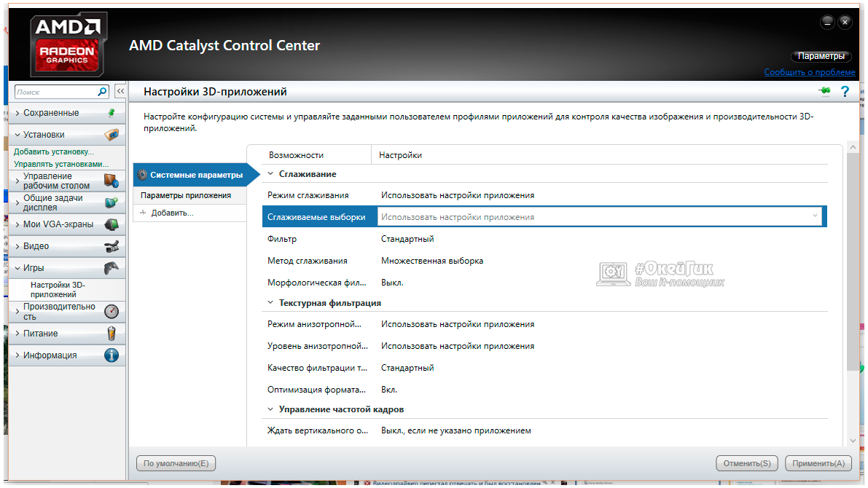Expand Общие задачи дисплея
Screen dimensions: 868x488
click(17, 202)
